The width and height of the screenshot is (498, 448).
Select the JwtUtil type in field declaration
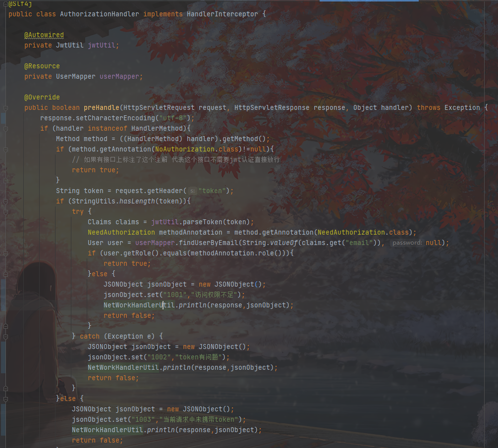70,45
